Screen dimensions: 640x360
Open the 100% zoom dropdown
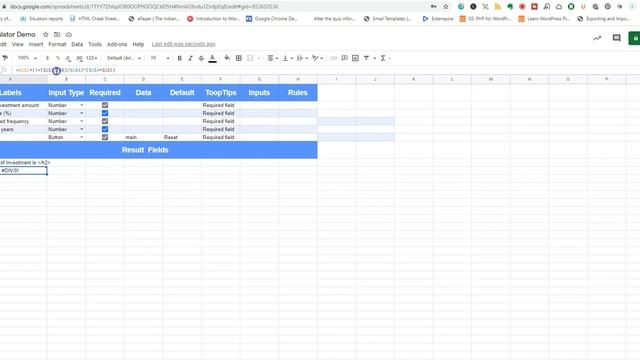[x=27, y=58]
